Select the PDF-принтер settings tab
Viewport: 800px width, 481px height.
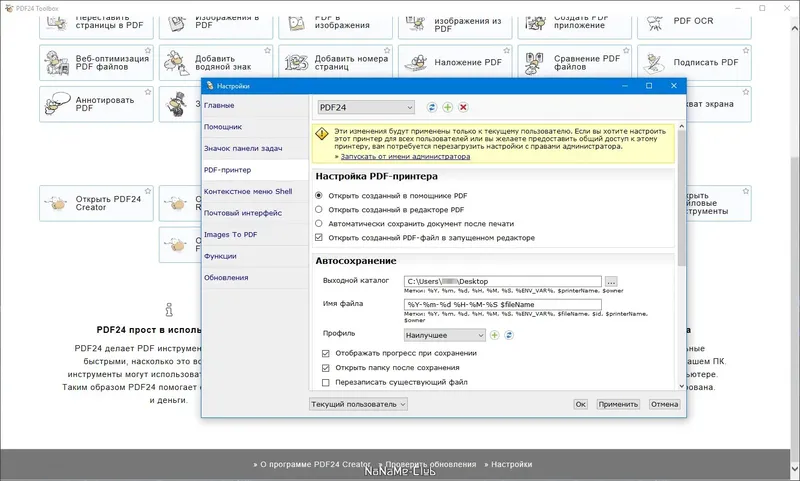[255, 170]
